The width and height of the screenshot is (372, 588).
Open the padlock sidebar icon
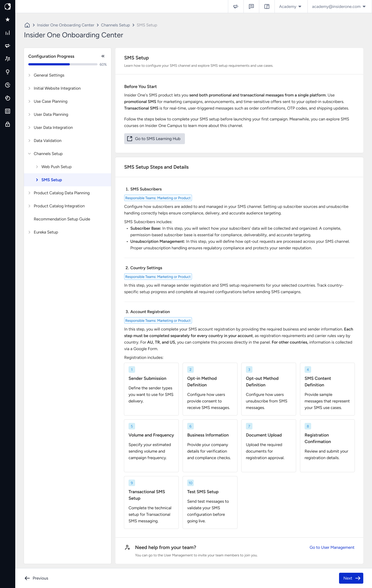pos(8,124)
